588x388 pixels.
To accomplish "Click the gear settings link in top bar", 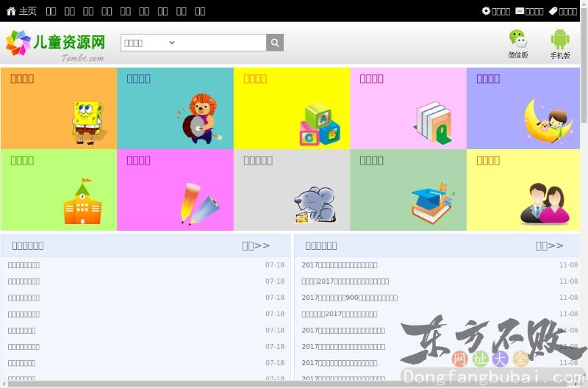I will (495, 11).
